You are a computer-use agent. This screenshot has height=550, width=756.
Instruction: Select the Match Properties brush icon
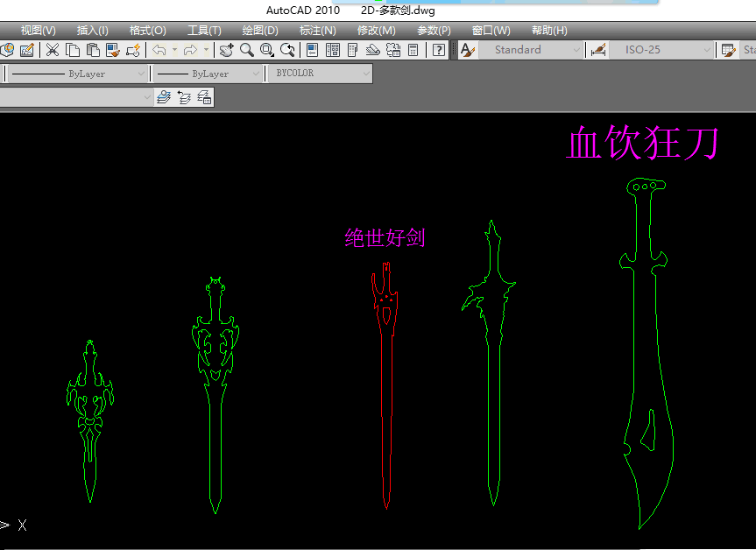click(133, 50)
